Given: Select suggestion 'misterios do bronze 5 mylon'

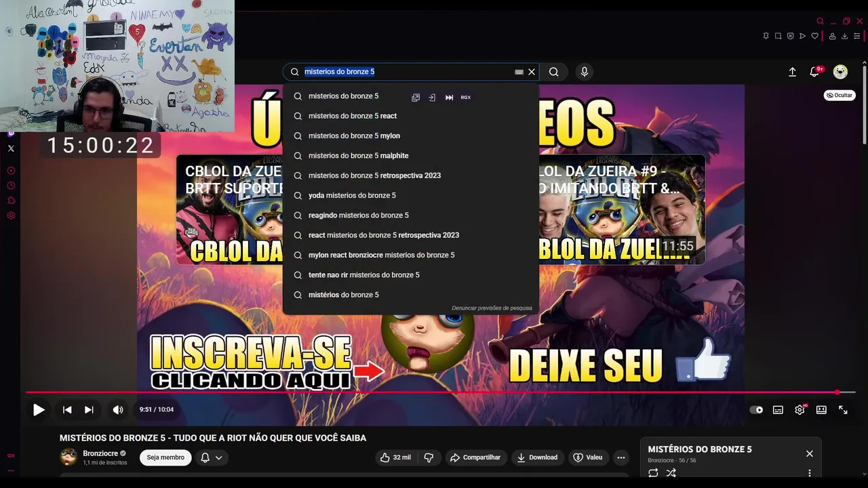Looking at the screenshot, I should point(411,136).
